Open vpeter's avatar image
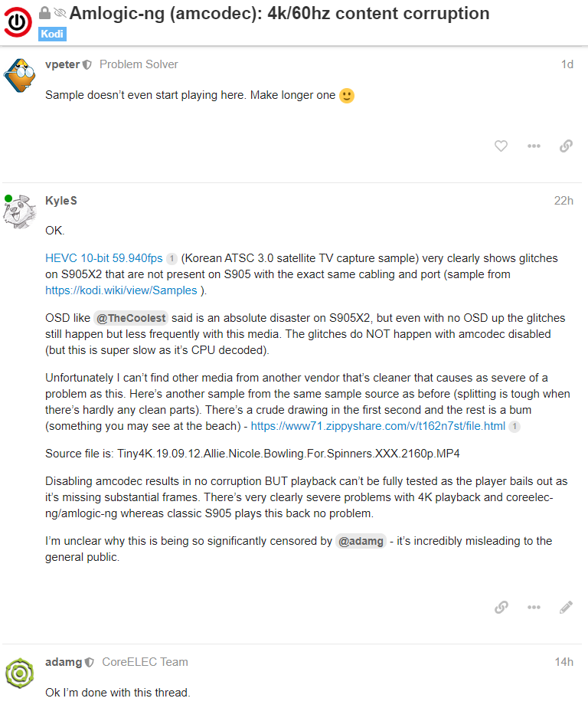Image resolution: width=588 pixels, height=708 pixels. pyautogui.click(x=20, y=76)
